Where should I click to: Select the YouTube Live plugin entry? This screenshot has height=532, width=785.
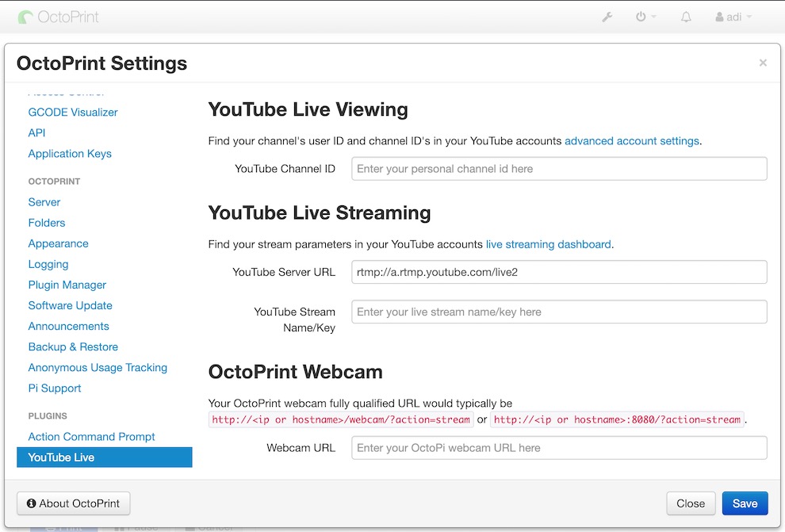[104, 457]
